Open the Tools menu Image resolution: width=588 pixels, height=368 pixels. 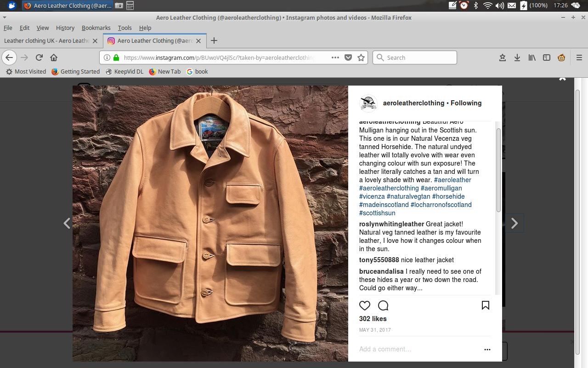point(124,28)
